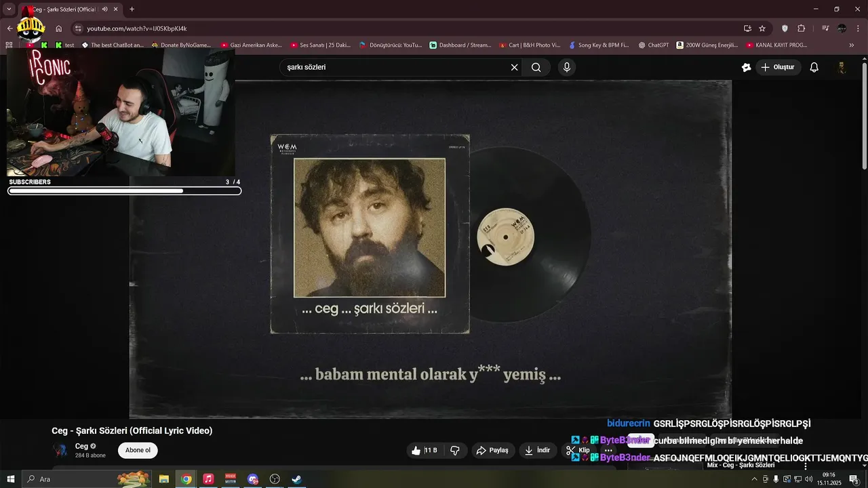Start voice search with microphone icon
The width and height of the screenshot is (868, 488).
click(567, 67)
